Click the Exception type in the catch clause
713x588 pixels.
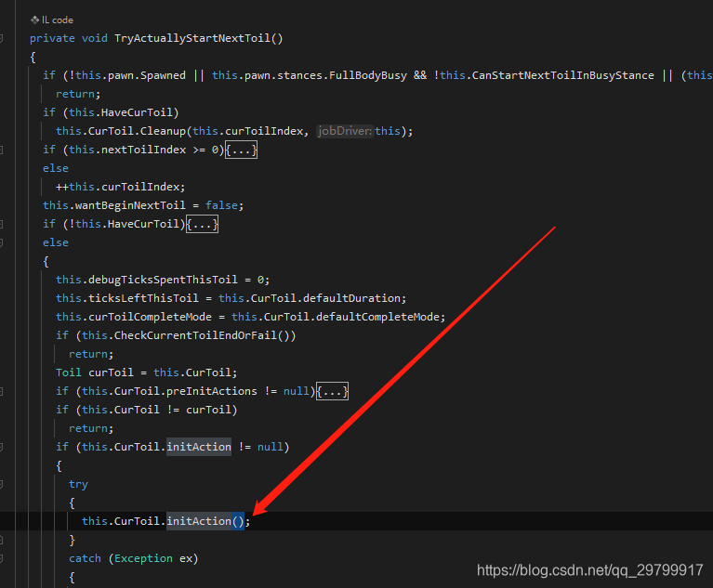143,558
